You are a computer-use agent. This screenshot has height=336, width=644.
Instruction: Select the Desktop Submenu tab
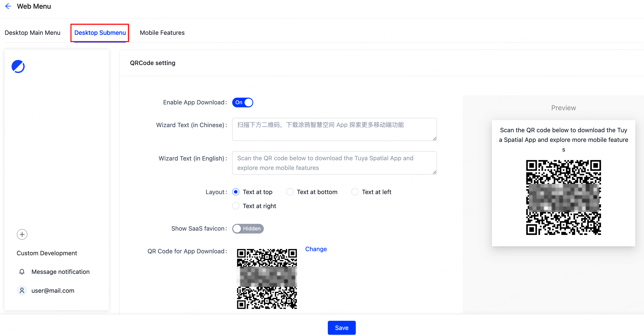(x=100, y=33)
